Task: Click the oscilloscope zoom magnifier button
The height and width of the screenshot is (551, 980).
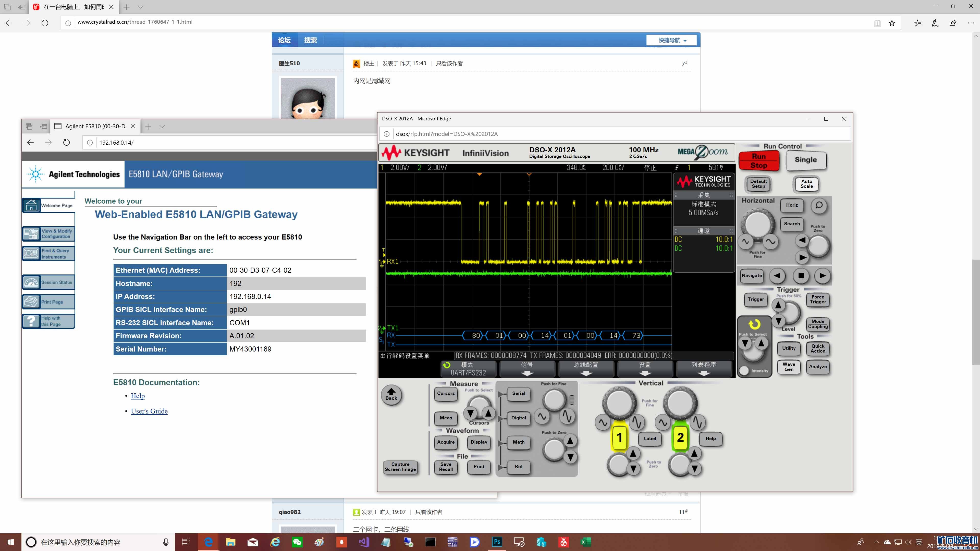Action: (x=819, y=205)
